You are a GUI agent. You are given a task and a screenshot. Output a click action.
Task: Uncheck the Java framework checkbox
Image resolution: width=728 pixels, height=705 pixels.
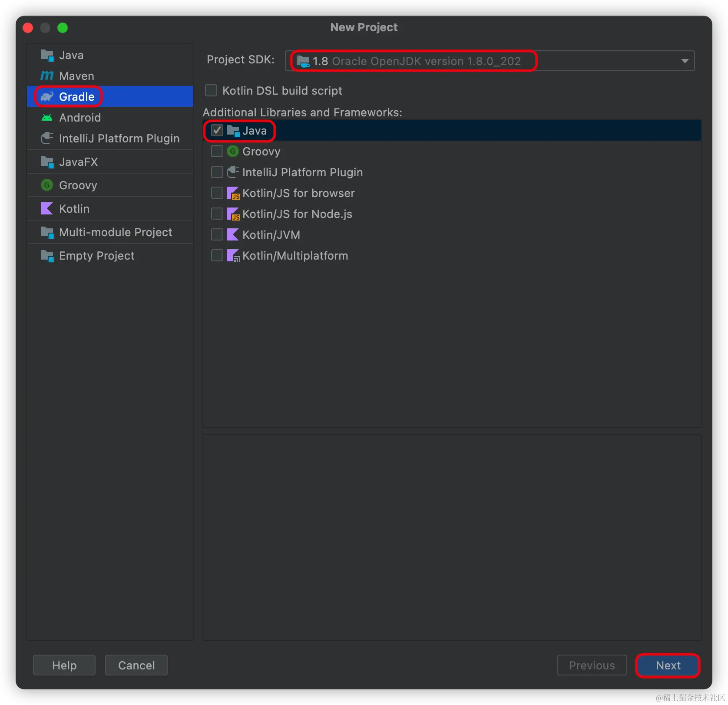[x=217, y=130]
